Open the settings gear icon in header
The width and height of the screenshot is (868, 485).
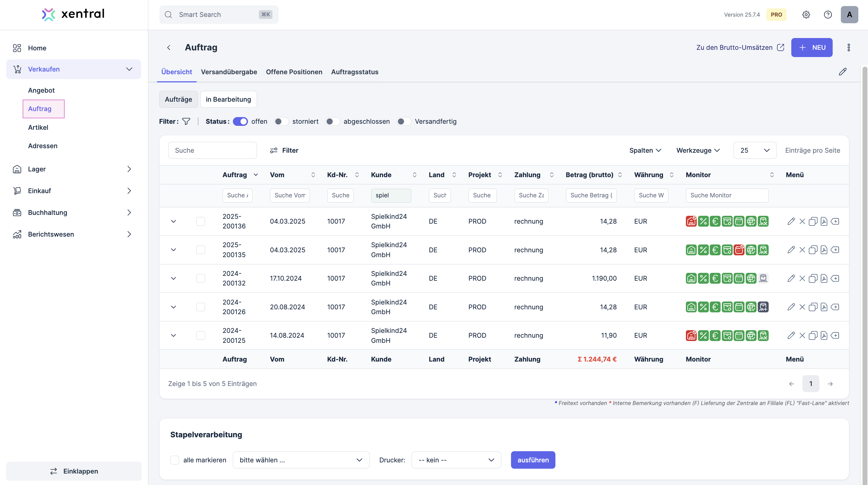(806, 14)
